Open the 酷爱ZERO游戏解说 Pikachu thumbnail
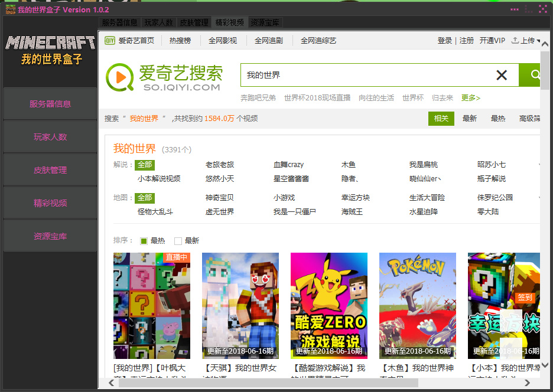This screenshot has height=392, width=553. coord(329,306)
